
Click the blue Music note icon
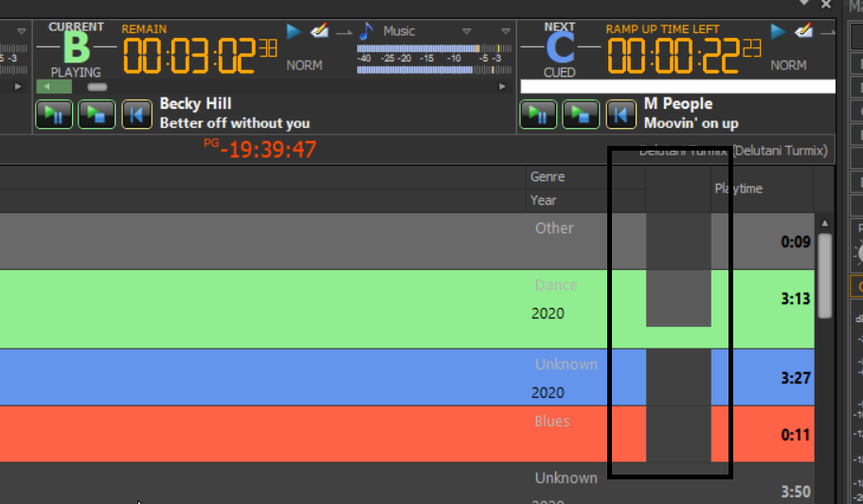[x=367, y=31]
